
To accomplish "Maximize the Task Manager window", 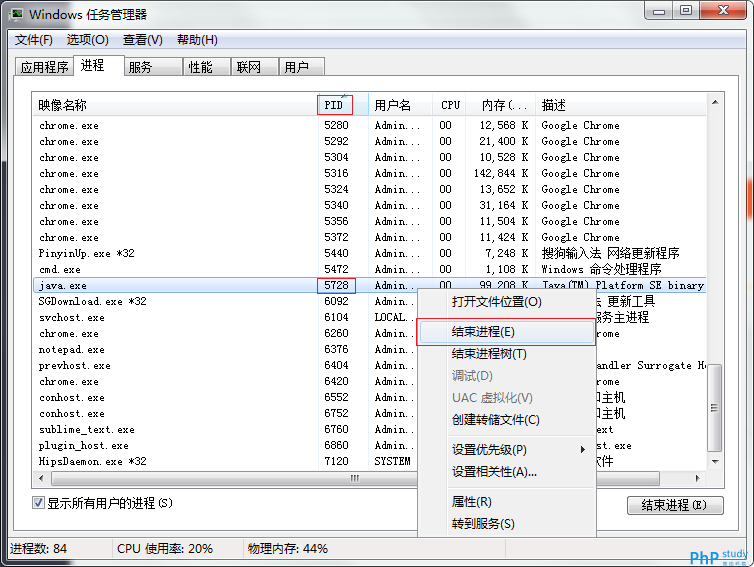I will click(686, 11).
